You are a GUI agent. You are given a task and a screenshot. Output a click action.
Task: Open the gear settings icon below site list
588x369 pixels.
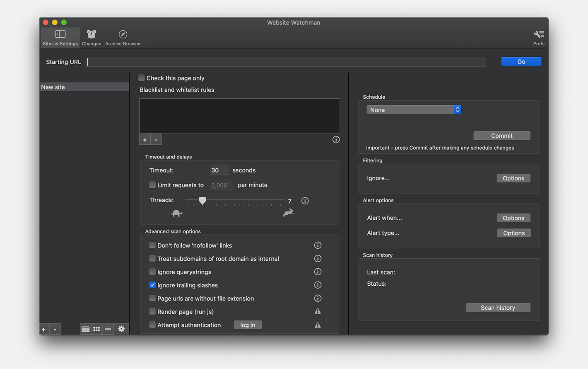pyautogui.click(x=121, y=329)
